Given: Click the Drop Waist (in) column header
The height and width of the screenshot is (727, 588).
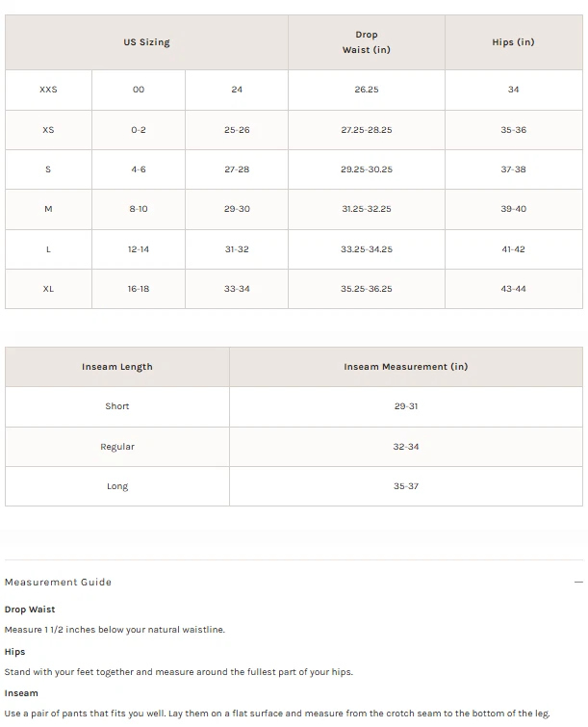Looking at the screenshot, I should pos(366,42).
